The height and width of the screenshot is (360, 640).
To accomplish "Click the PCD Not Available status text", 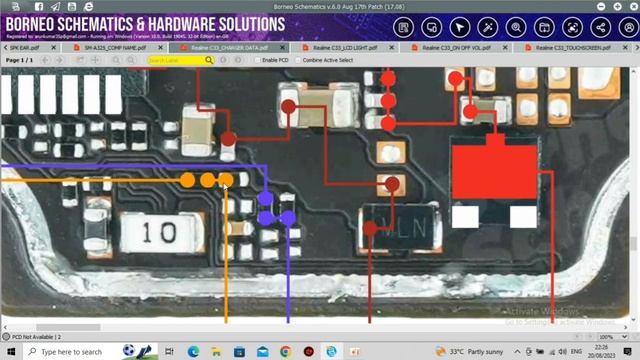I will tap(36, 337).
